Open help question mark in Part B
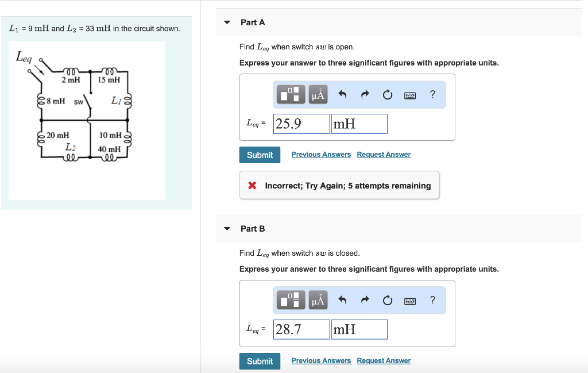This screenshot has height=373, width=588. click(x=432, y=300)
